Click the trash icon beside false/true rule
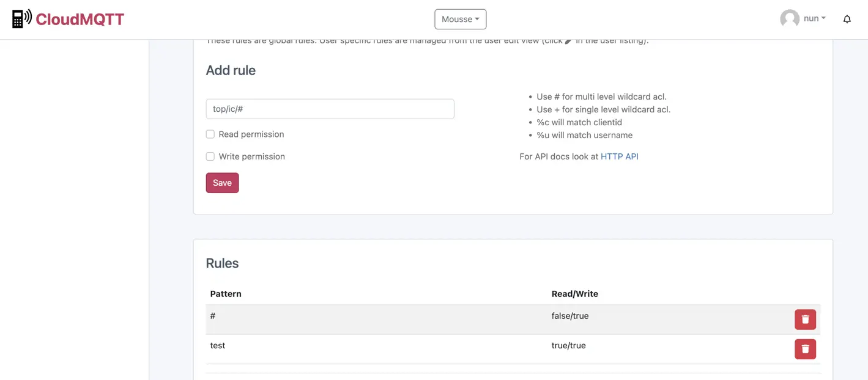Screen dimensions: 868x380 tap(804, 318)
